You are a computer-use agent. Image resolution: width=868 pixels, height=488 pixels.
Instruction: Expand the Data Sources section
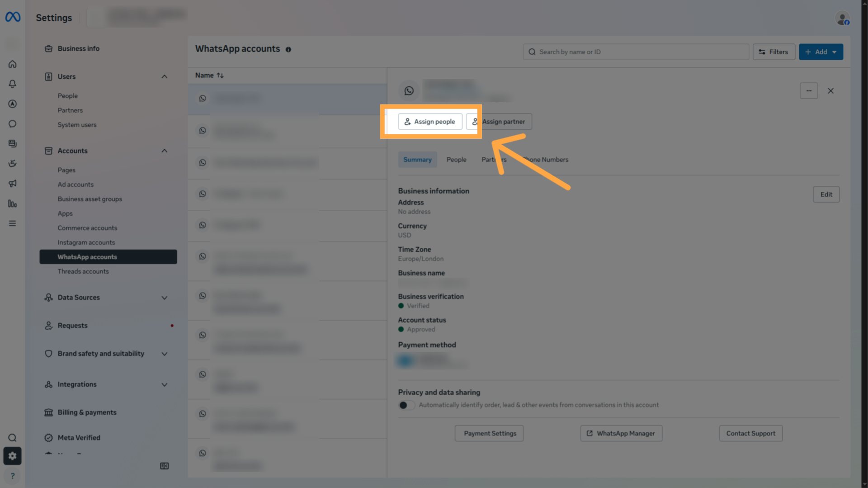(x=165, y=298)
